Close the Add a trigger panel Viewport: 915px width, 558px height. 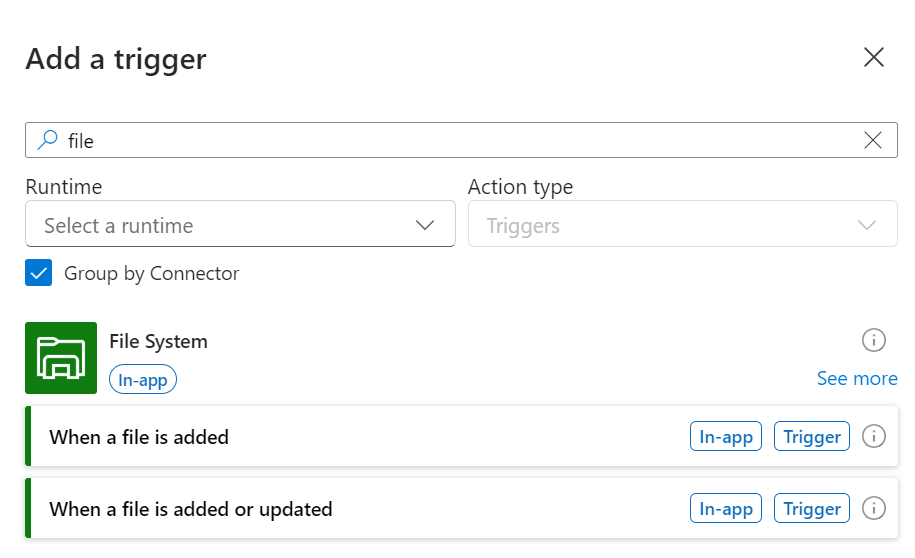point(873,58)
